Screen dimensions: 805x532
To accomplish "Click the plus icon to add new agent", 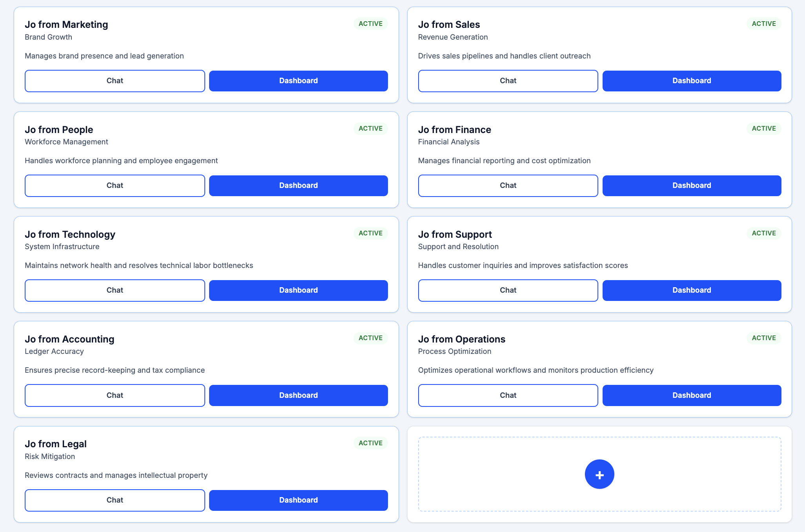I will point(599,474).
